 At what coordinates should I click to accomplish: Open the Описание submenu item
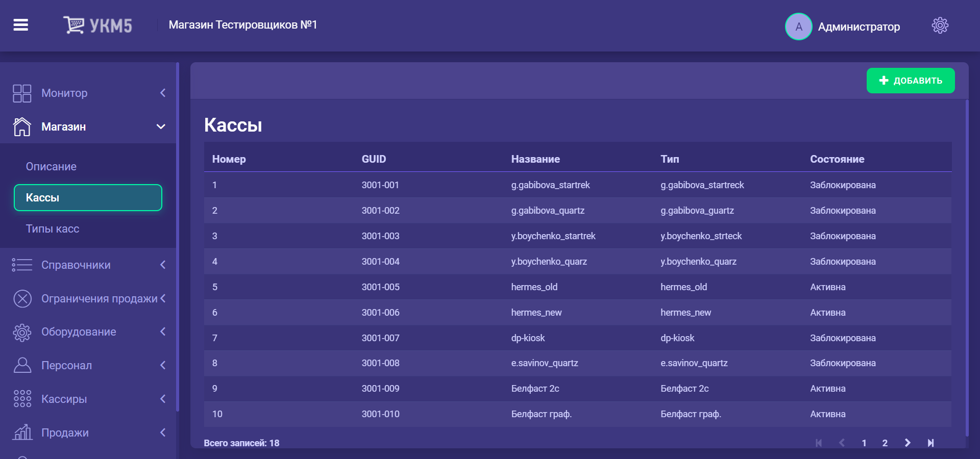pyautogui.click(x=51, y=167)
